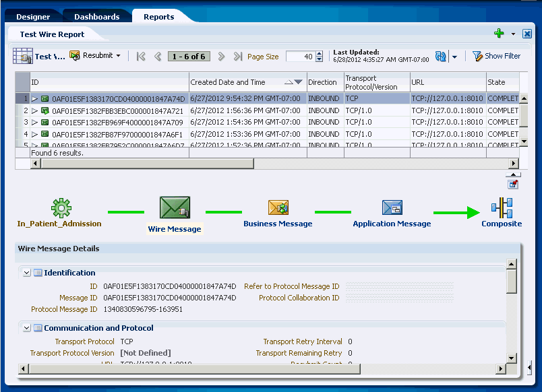Screen dimensions: 542x392
Task: Close the Test Wire Report panel
Action: [x=527, y=34]
